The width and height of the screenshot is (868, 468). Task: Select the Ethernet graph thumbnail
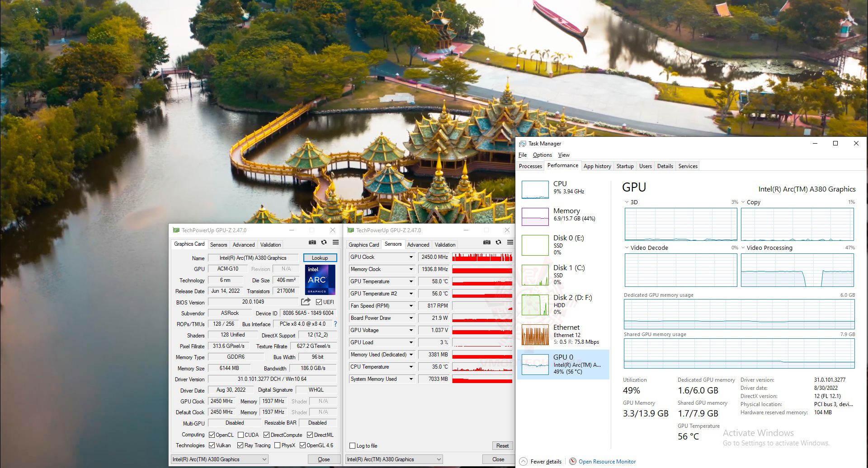(535, 335)
